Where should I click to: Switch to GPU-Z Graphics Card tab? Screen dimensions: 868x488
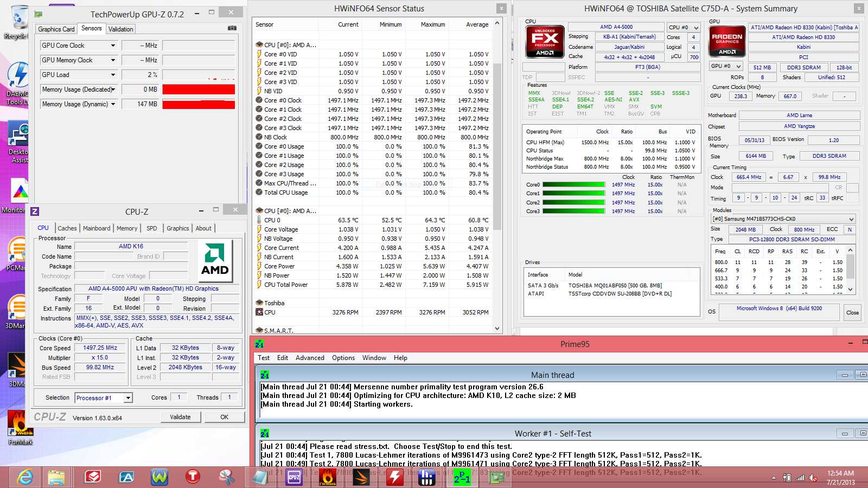56,29
